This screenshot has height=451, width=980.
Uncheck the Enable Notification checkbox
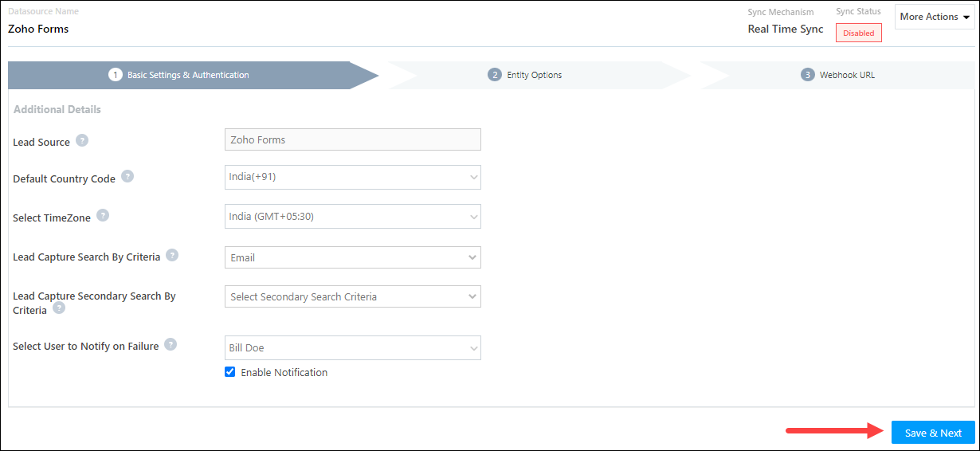(230, 371)
